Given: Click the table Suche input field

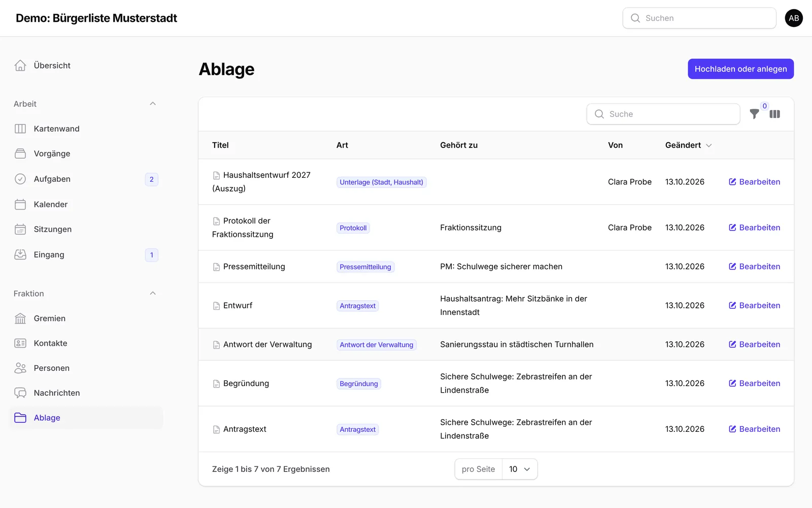Looking at the screenshot, I should [663, 114].
